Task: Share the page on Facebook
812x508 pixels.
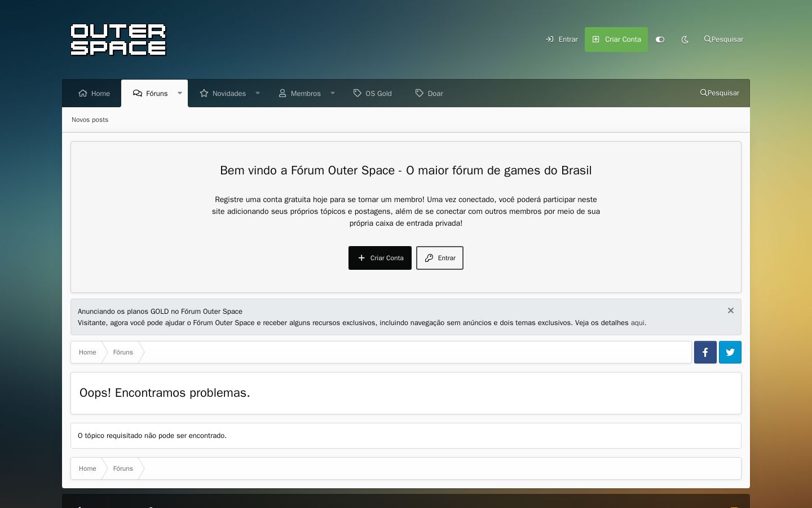Action: click(x=705, y=352)
